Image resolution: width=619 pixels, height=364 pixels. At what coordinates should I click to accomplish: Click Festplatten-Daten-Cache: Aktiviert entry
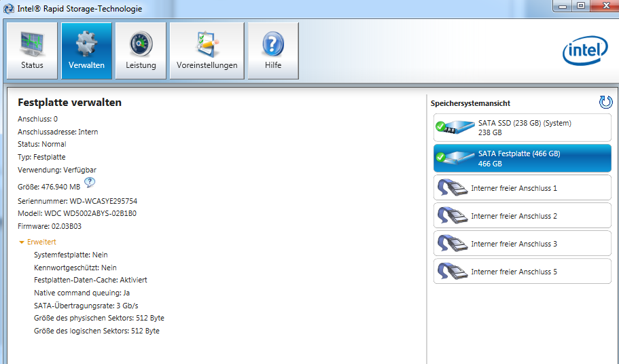[x=90, y=280]
